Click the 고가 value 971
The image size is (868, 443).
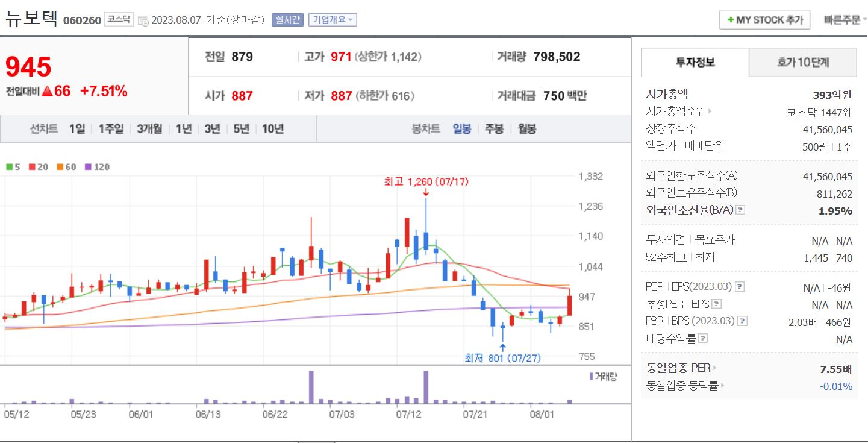point(341,57)
